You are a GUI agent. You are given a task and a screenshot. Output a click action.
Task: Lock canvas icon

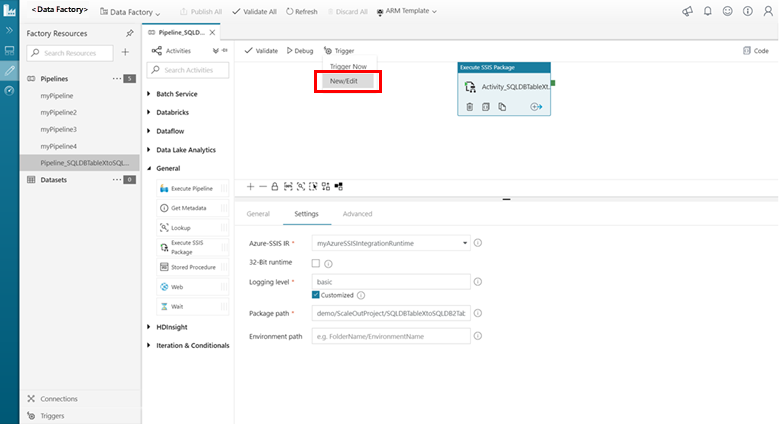tap(275, 187)
